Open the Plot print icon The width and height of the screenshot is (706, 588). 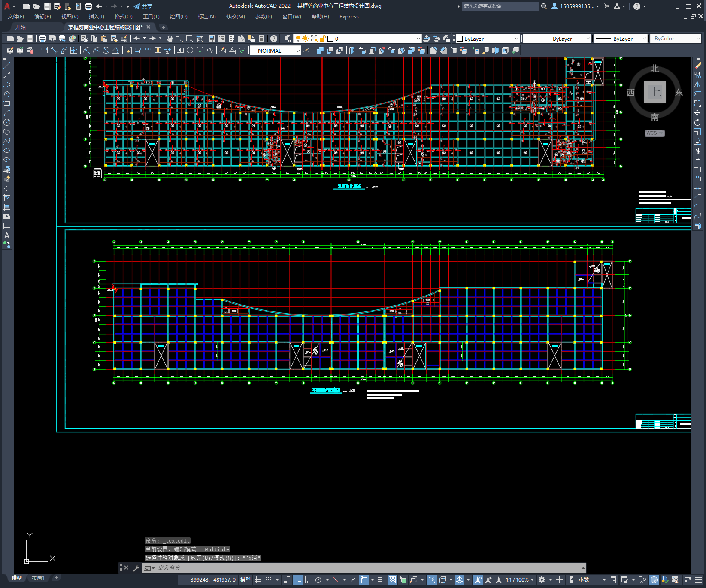pos(42,39)
